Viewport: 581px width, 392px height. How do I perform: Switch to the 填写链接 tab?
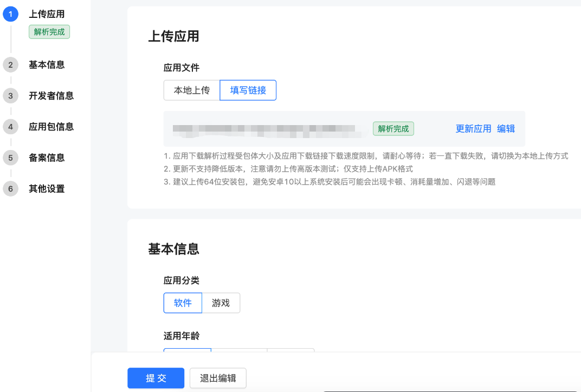[x=248, y=90]
